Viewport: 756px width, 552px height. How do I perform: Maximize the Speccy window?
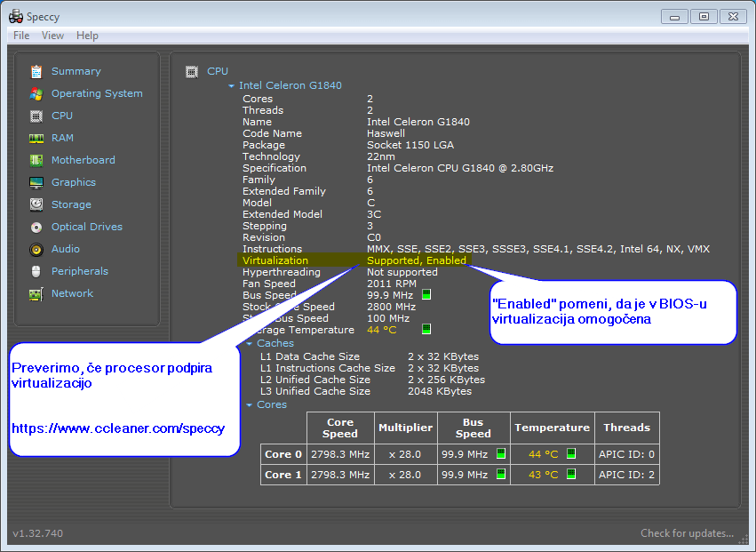[x=704, y=17]
